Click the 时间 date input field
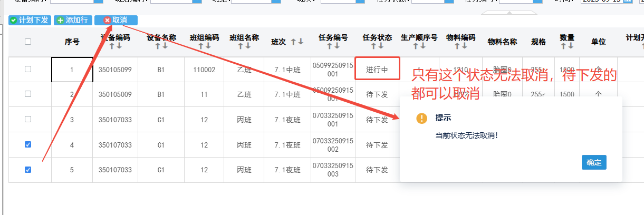The height and width of the screenshot is (215, 644). (601, 2)
